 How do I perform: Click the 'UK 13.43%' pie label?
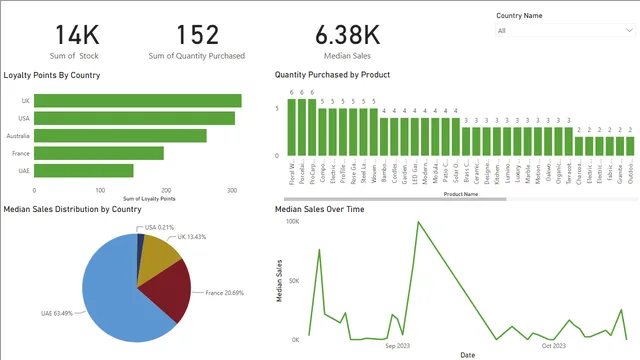tap(191, 237)
